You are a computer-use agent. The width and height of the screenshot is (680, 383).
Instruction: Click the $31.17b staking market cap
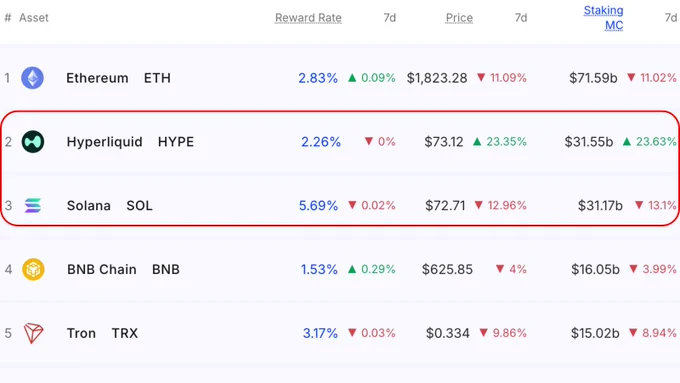pos(600,206)
